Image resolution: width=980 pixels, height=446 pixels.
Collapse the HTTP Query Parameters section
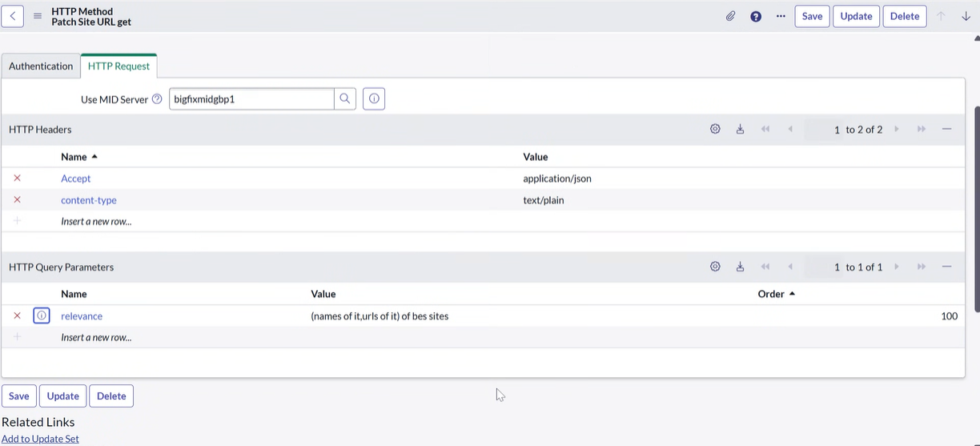point(946,267)
